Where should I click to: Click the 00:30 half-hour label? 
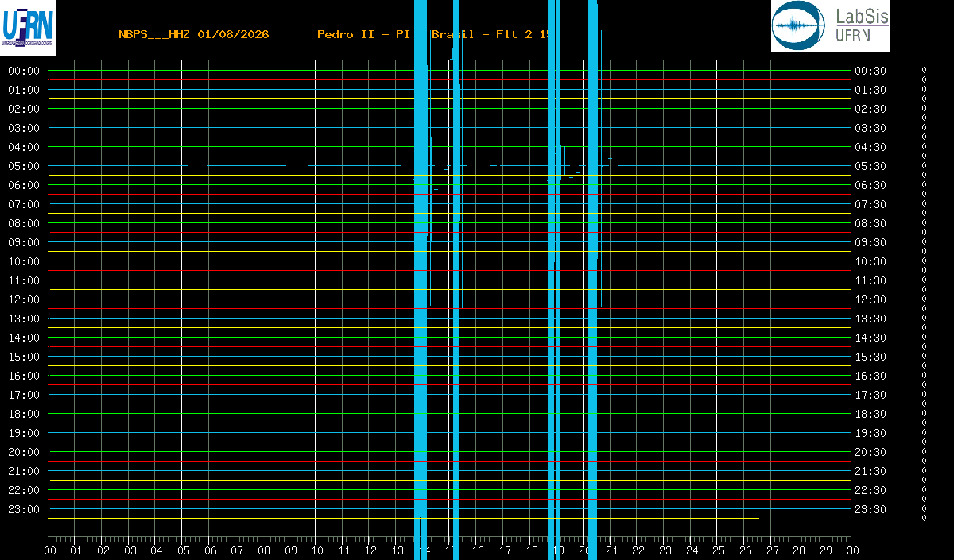(871, 71)
